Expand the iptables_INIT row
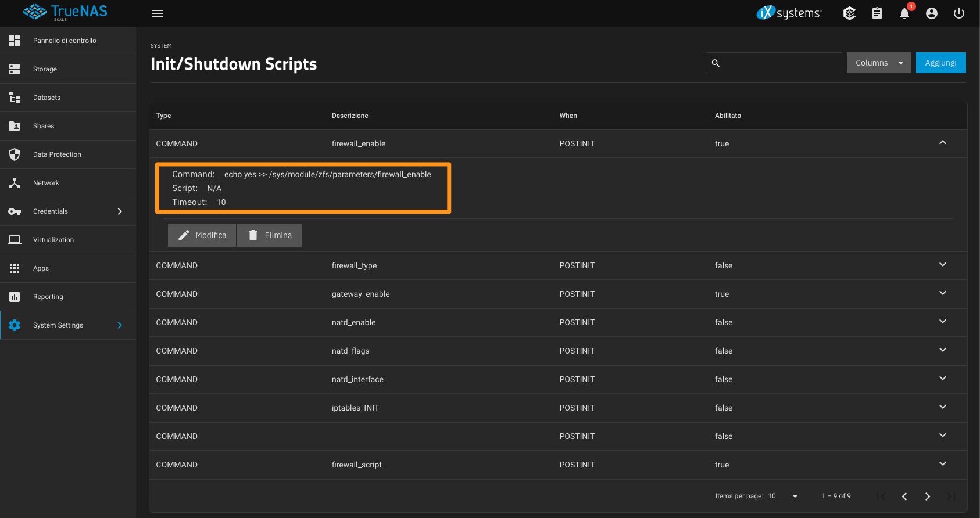The image size is (980, 518). [943, 407]
